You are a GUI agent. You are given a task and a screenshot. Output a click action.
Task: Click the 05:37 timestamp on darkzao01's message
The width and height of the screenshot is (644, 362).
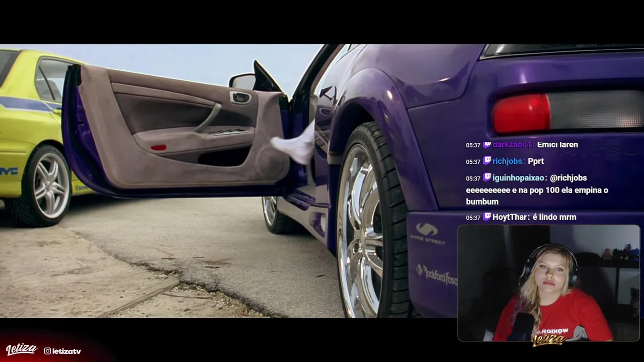(473, 145)
